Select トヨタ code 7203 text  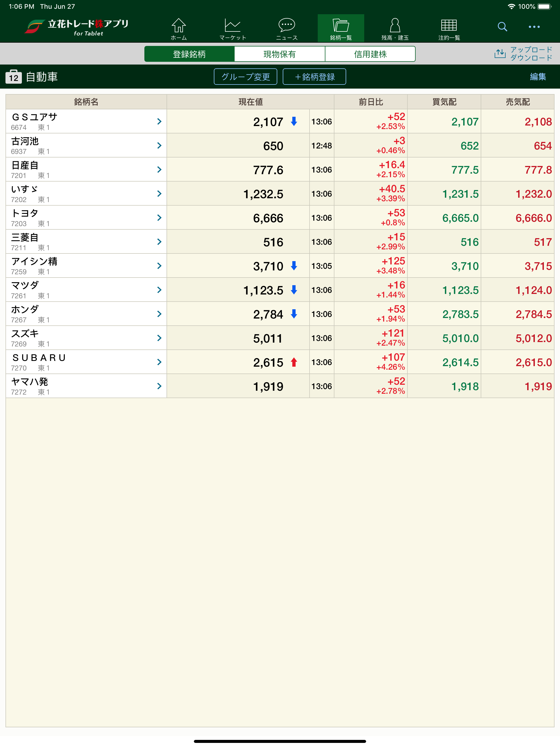click(x=19, y=224)
